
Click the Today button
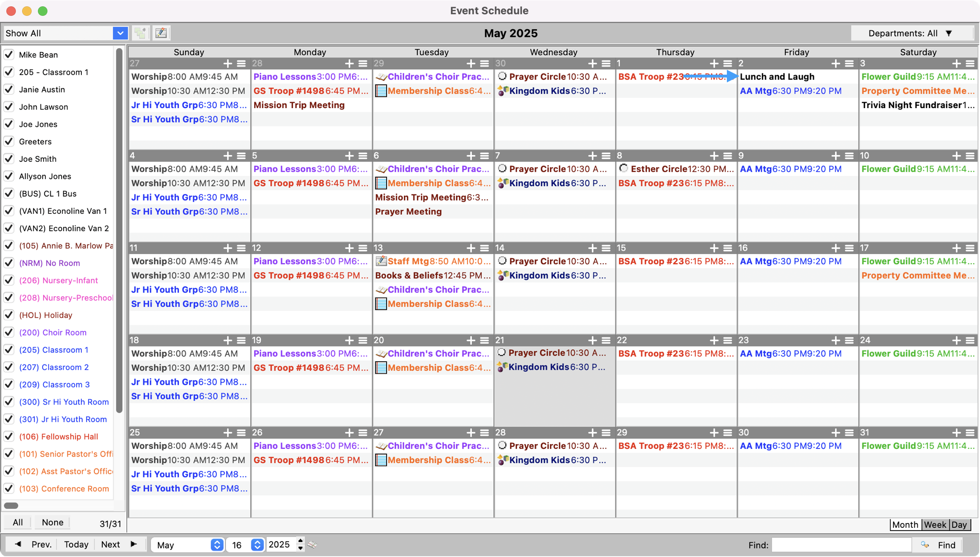76,545
